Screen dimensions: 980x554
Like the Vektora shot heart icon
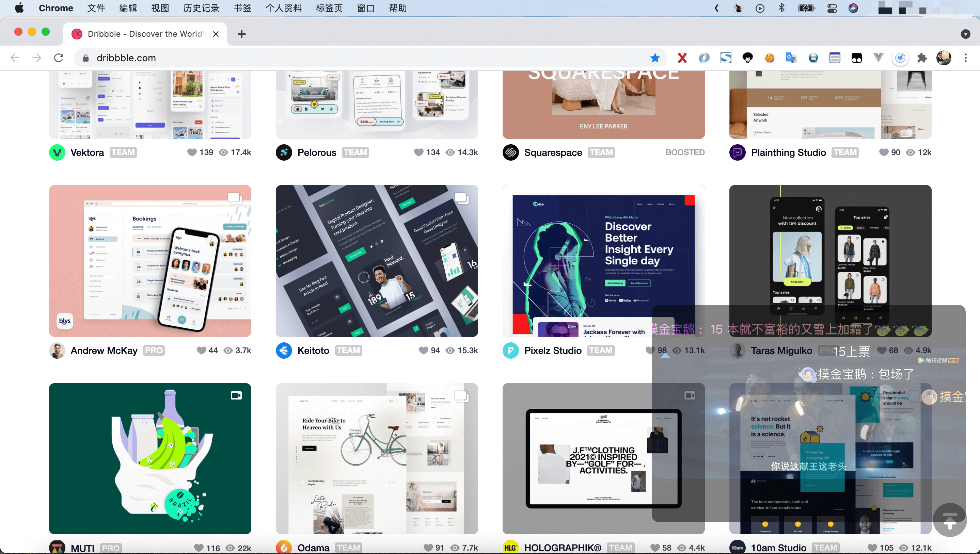click(192, 152)
